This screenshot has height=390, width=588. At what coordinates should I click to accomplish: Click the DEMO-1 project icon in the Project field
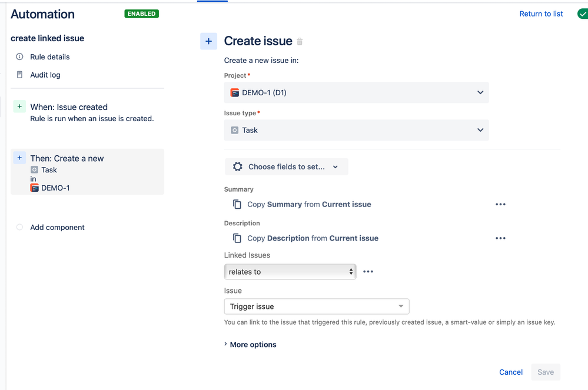[x=234, y=92]
